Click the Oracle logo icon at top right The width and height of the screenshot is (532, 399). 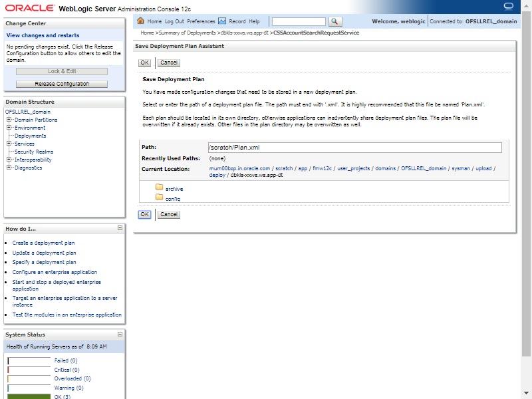pyautogui.click(x=508, y=6)
